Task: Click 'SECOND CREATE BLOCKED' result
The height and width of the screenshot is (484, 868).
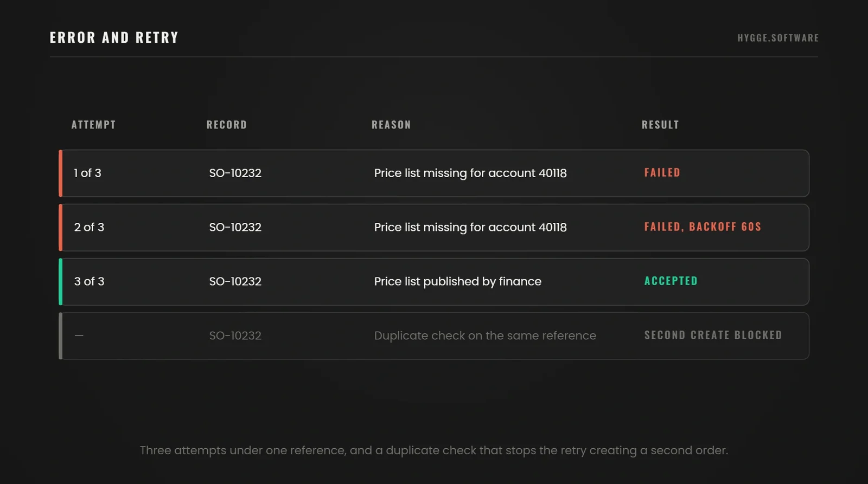Action: pyautogui.click(x=713, y=335)
